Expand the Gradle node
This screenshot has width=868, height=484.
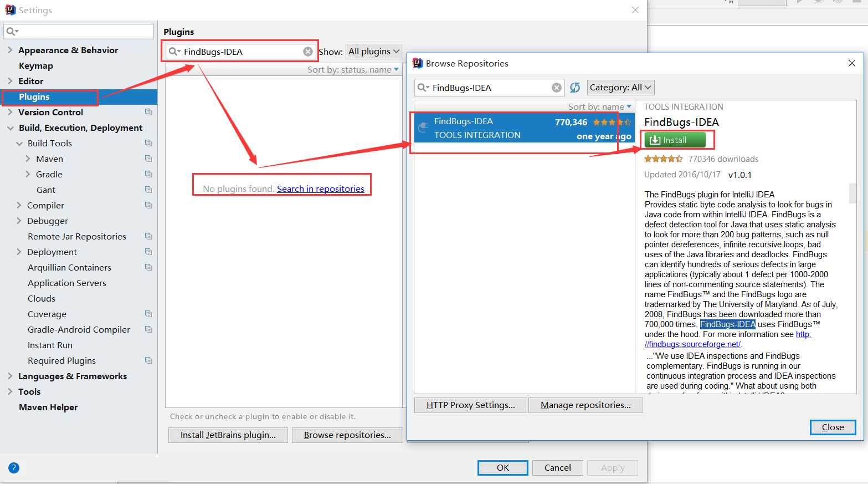28,174
